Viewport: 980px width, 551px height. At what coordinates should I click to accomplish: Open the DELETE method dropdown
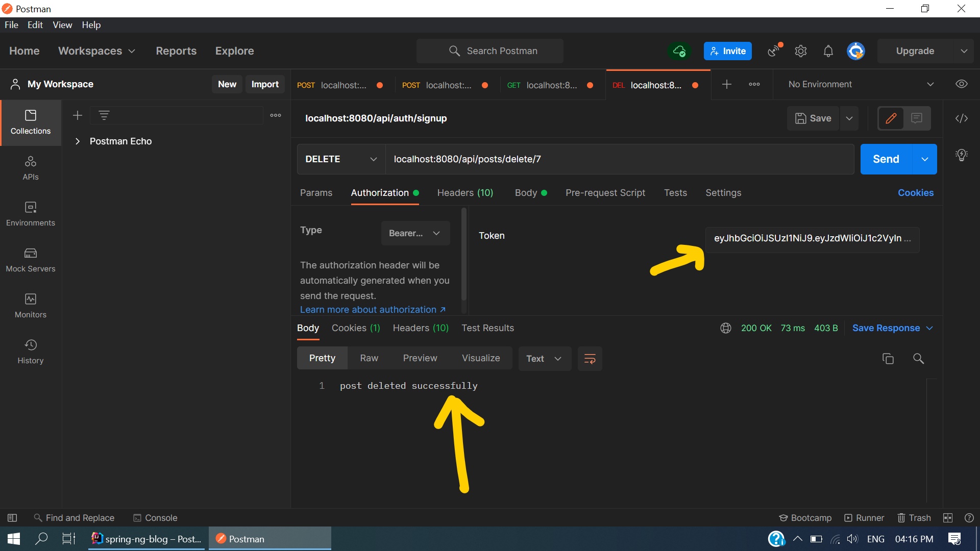(x=341, y=159)
